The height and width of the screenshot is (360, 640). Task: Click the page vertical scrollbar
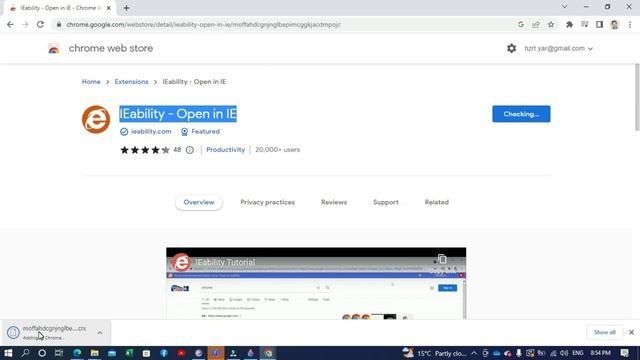pos(637,98)
